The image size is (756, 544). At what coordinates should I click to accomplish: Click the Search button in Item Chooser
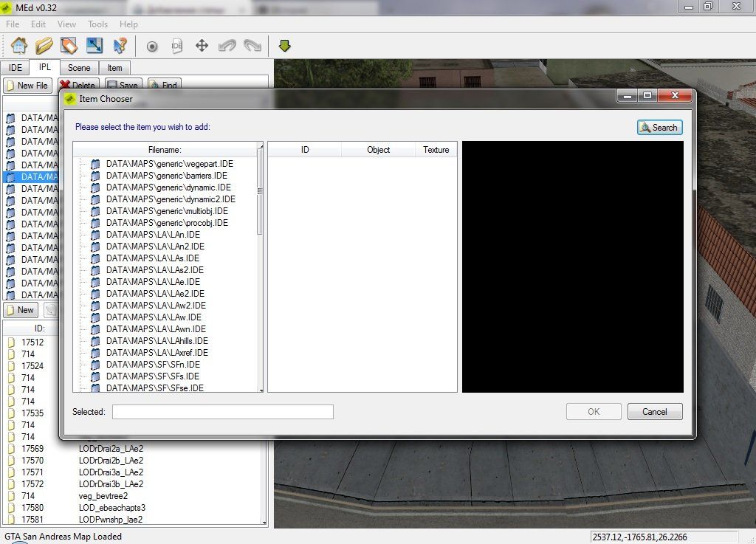point(659,128)
